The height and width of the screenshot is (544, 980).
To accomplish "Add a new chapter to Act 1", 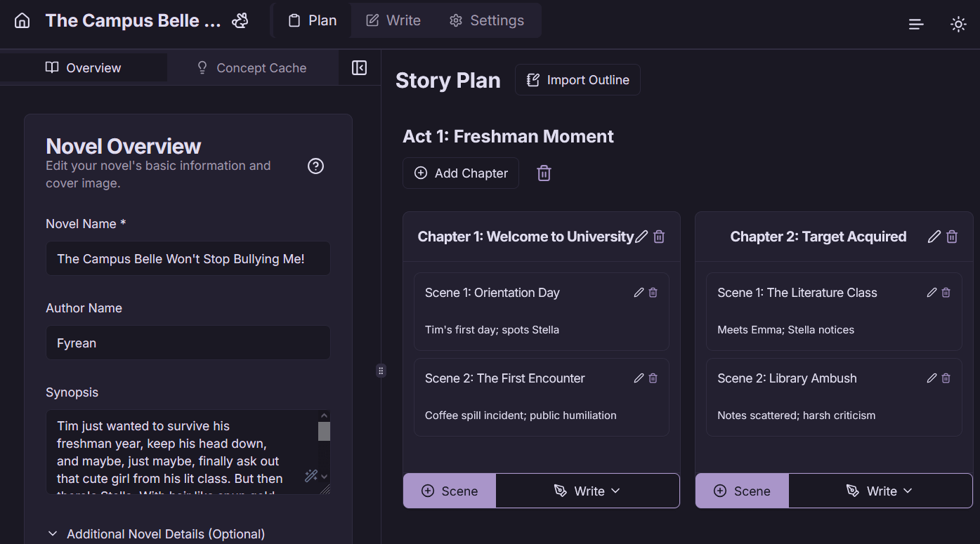I will (x=460, y=173).
